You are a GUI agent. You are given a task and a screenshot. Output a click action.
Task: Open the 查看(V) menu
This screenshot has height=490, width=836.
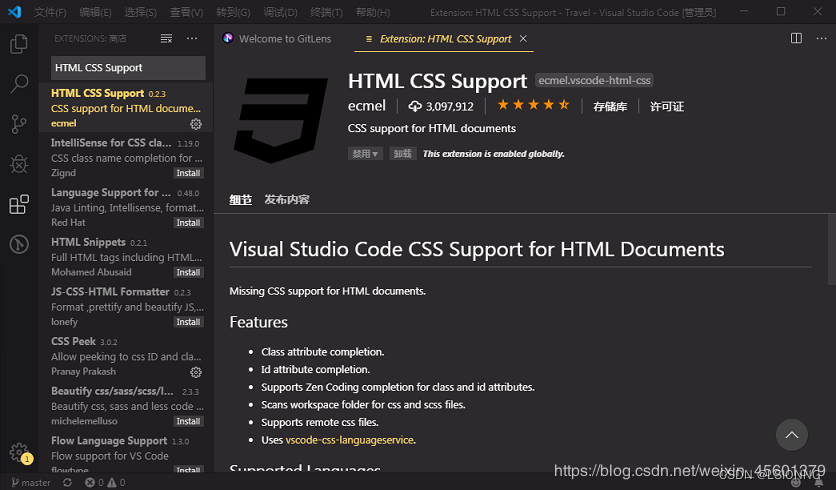186,12
